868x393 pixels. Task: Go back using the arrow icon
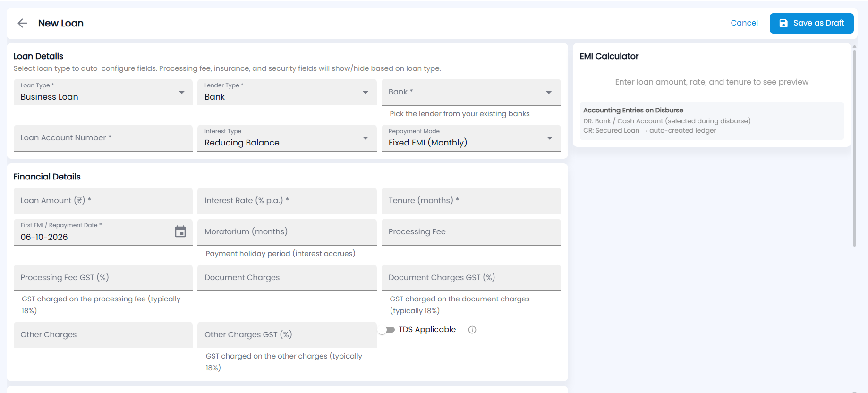tap(22, 23)
